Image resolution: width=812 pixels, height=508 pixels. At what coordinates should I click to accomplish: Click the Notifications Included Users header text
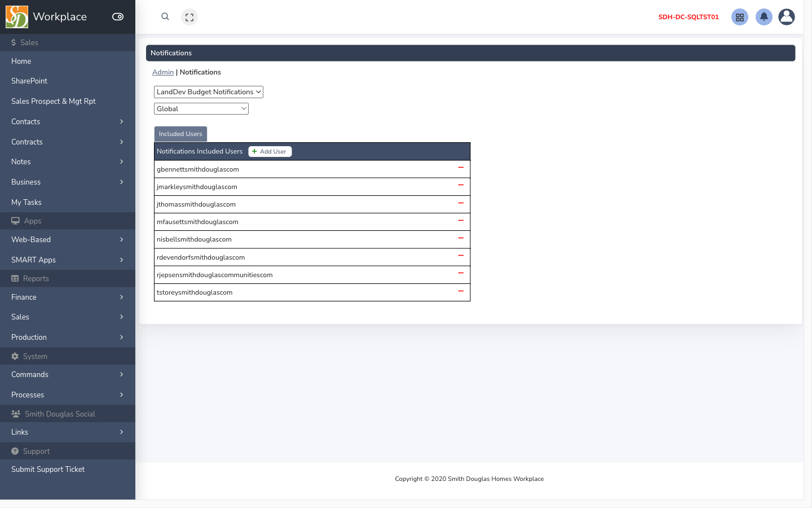tap(200, 151)
